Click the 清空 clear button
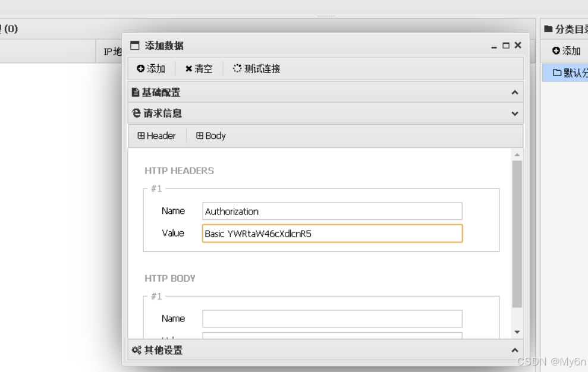Screen dimensions: 588x372 [199, 68]
